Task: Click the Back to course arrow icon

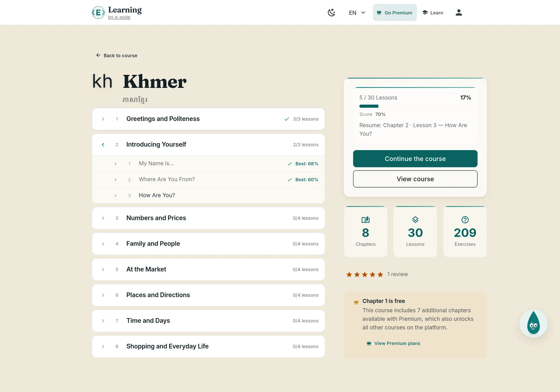Action: coord(98,55)
